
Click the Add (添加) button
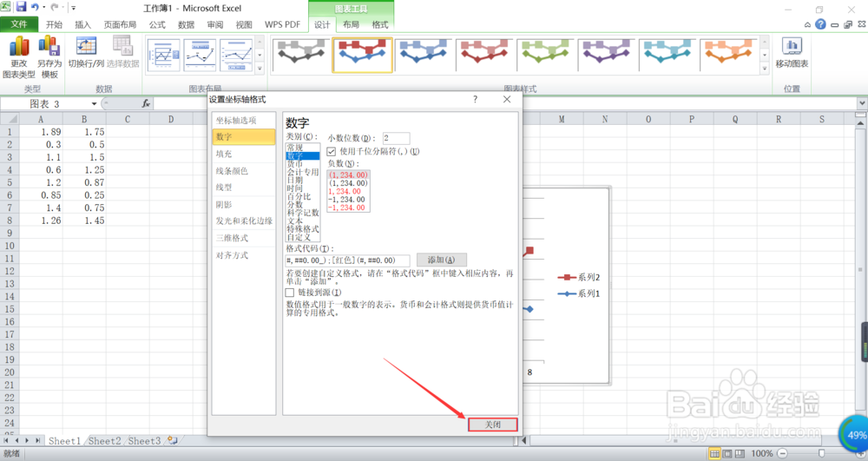(441, 260)
